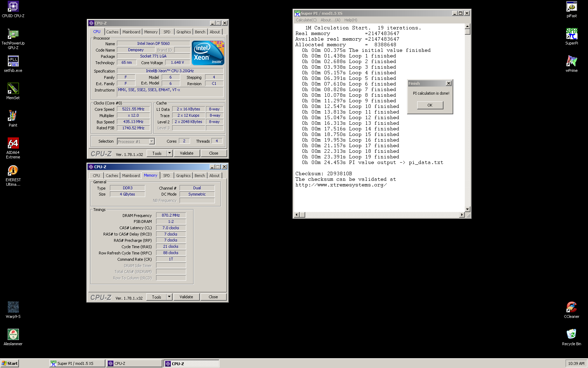
Task: Click Tools button in lower CPU-Z
Action: coord(156,297)
